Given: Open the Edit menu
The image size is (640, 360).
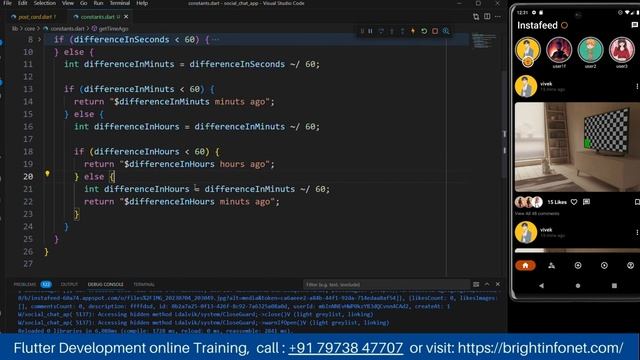Looking at the screenshot, I should (22, 3).
